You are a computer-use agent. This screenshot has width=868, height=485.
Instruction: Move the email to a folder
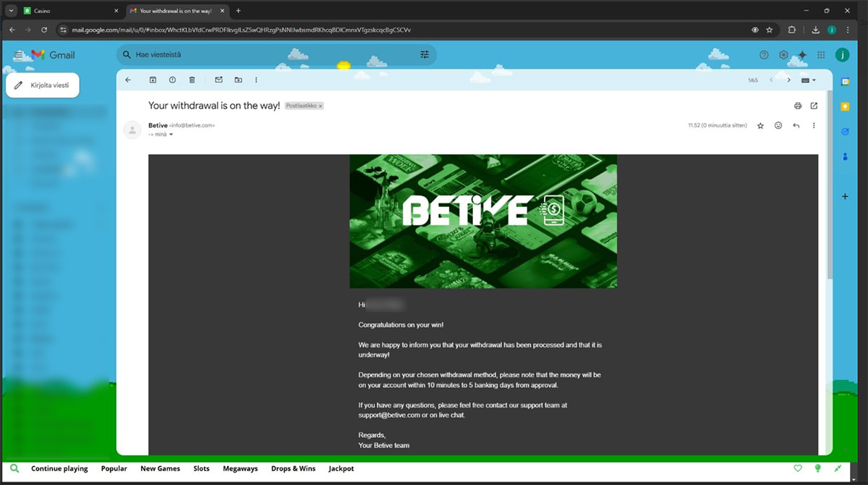[238, 80]
